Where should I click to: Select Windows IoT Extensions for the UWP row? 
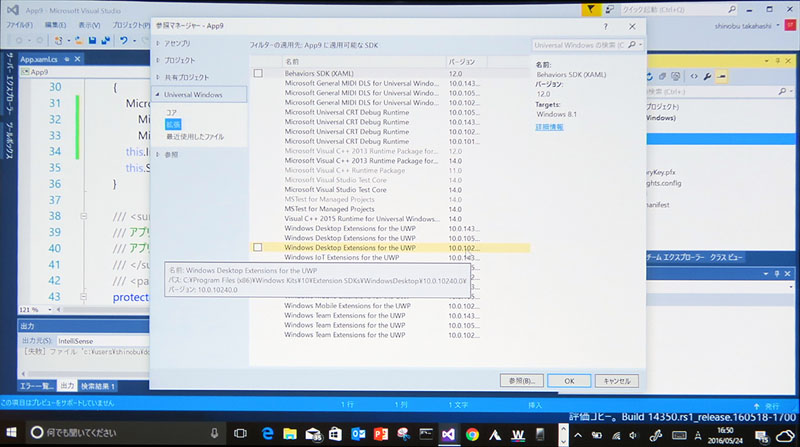pyautogui.click(x=391, y=257)
